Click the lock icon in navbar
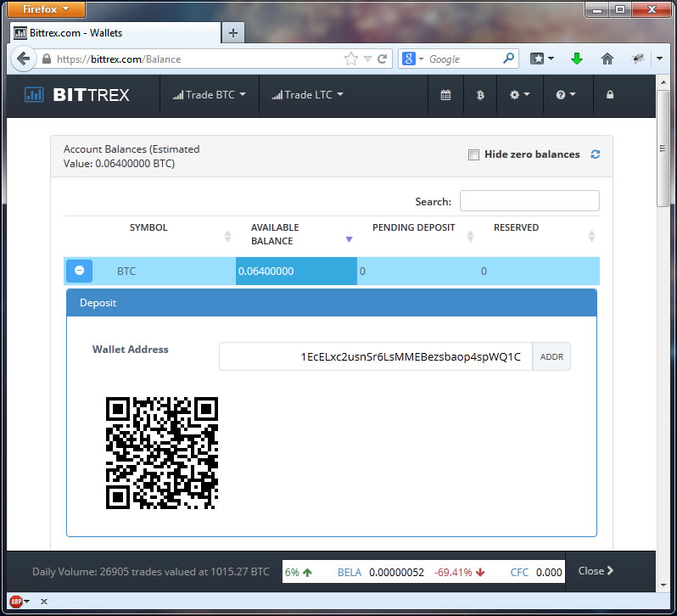 click(x=610, y=94)
